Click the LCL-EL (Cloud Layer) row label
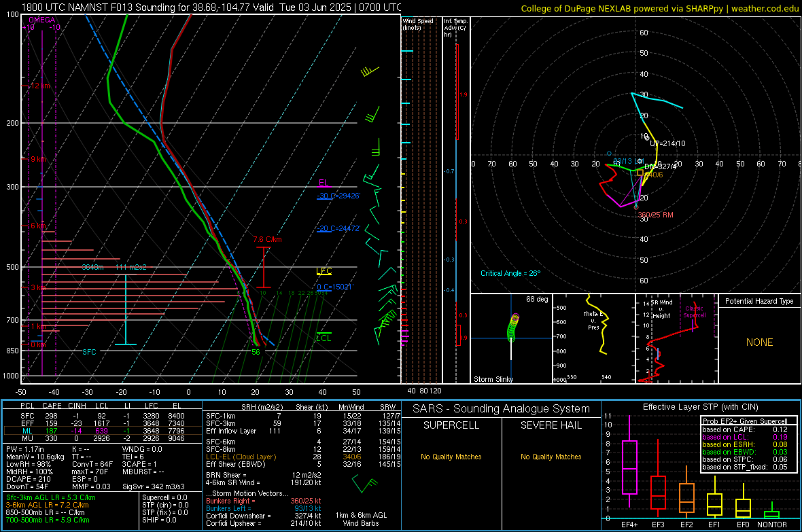 pos(241,457)
